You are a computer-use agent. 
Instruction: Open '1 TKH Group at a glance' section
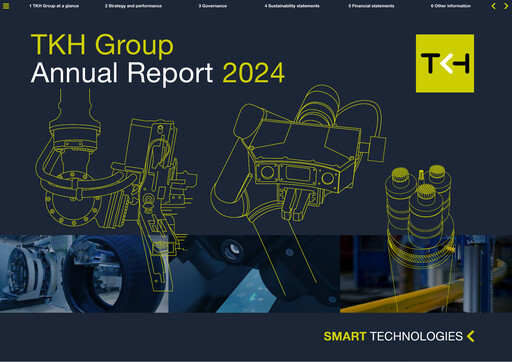[x=54, y=6]
